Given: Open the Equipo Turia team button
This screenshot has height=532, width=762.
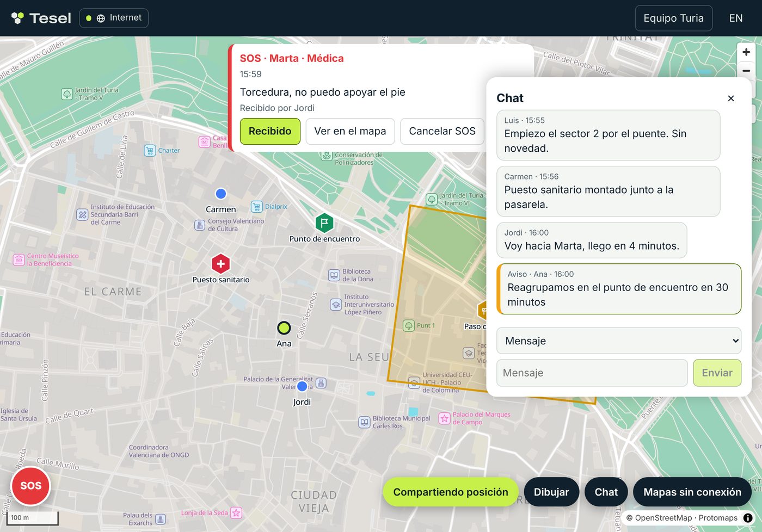Looking at the screenshot, I should pyautogui.click(x=673, y=18).
